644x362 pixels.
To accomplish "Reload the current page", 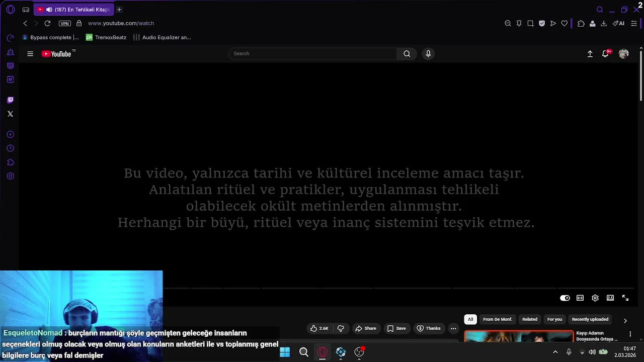I will click(x=47, y=23).
